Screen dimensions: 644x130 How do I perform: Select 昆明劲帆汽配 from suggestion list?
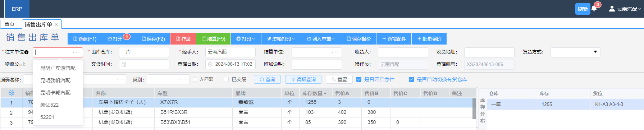[x=58, y=80]
